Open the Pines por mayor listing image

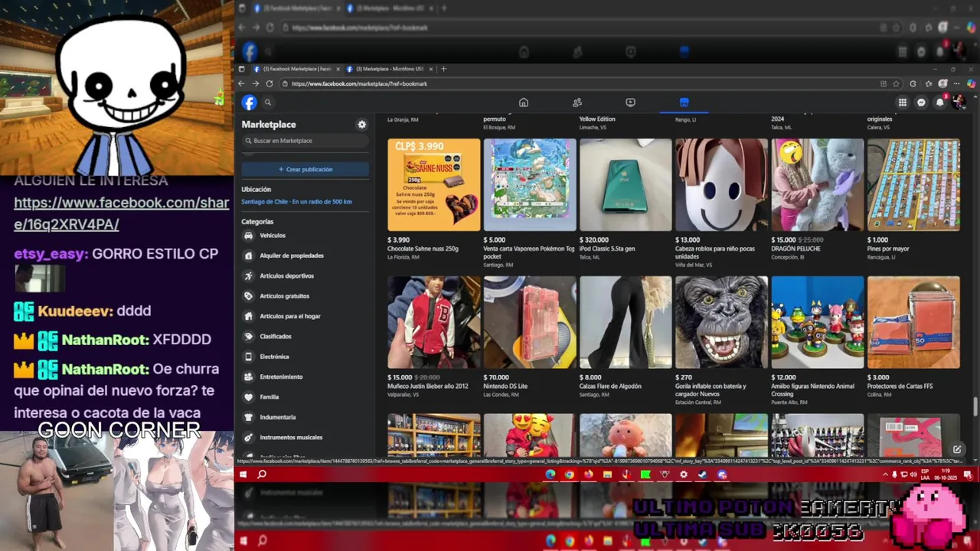point(913,184)
